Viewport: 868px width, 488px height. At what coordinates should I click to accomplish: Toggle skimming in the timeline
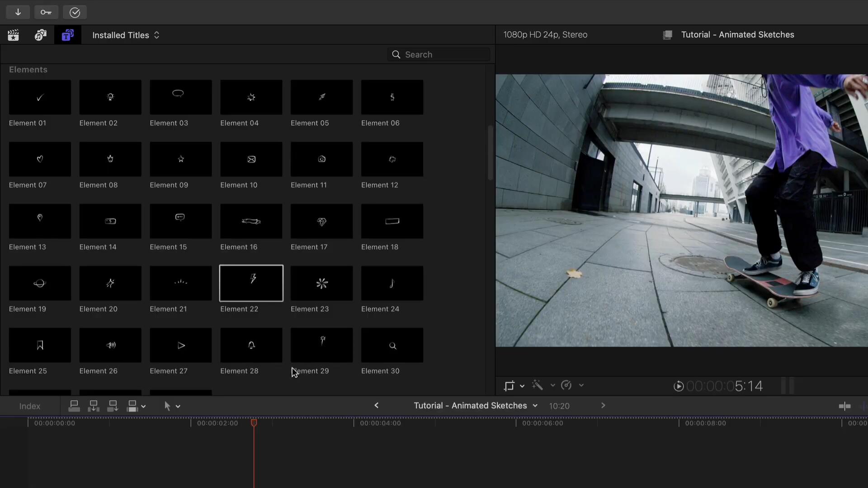(844, 406)
